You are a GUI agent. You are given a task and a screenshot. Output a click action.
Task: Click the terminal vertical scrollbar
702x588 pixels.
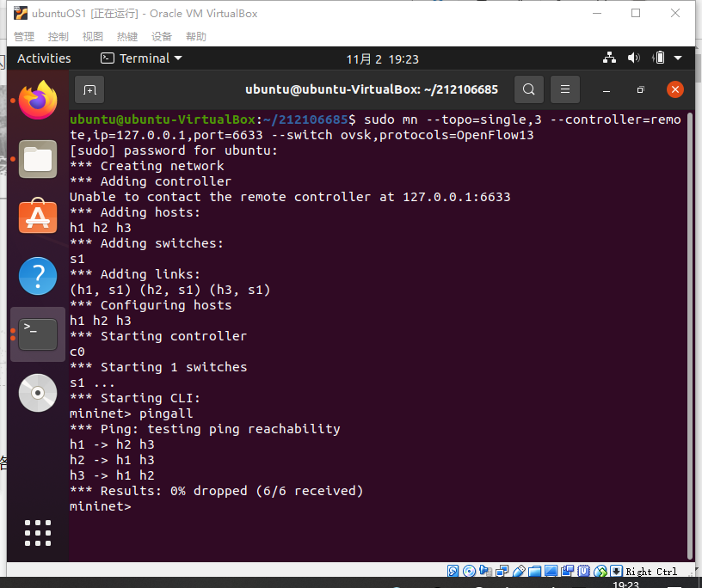[689, 335]
